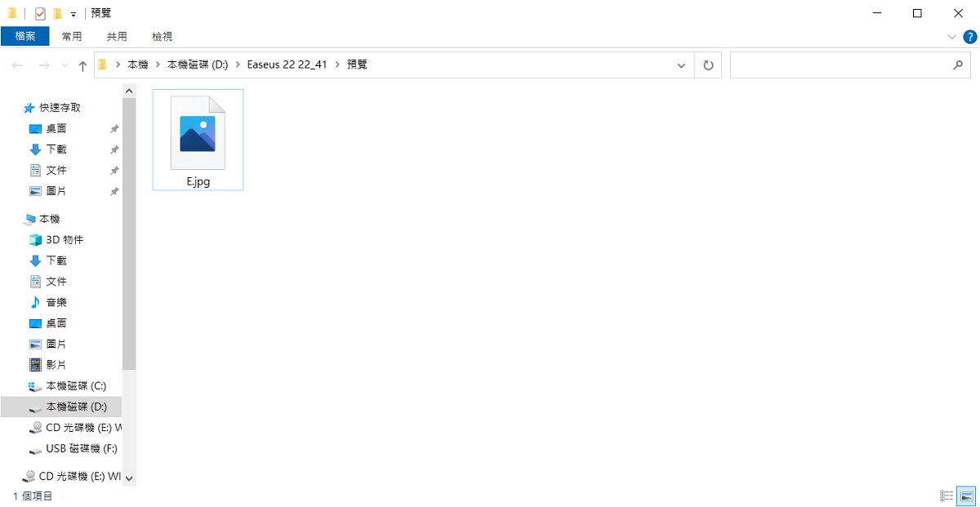Open CD 光碟機 (E:) listed below 本機磁碟 (D:)
The image size is (980, 507).
click(x=83, y=428)
